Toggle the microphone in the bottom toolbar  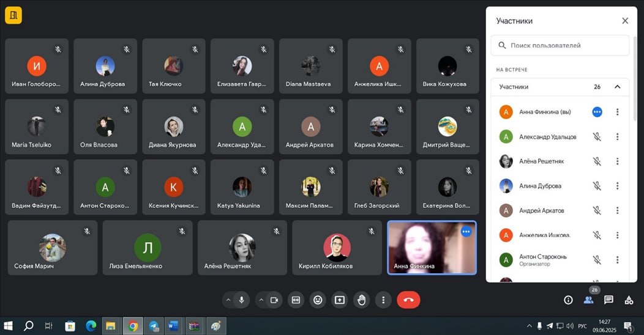click(242, 300)
